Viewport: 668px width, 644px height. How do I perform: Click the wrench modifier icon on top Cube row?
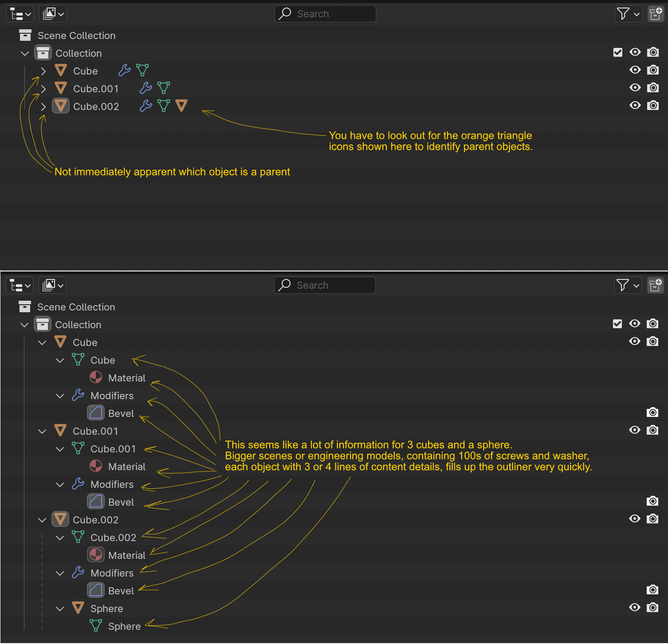pyautogui.click(x=125, y=71)
